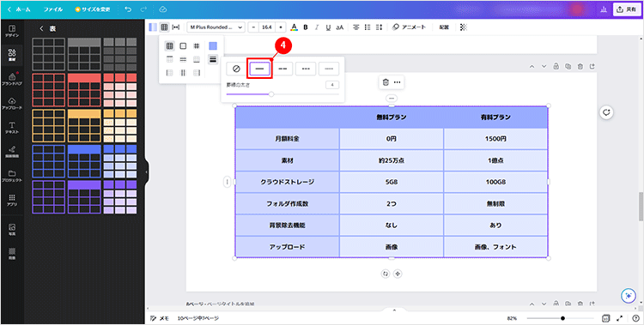Viewport: 644px width, 325px height.
Task: Decrease the font size
Action: click(x=253, y=27)
